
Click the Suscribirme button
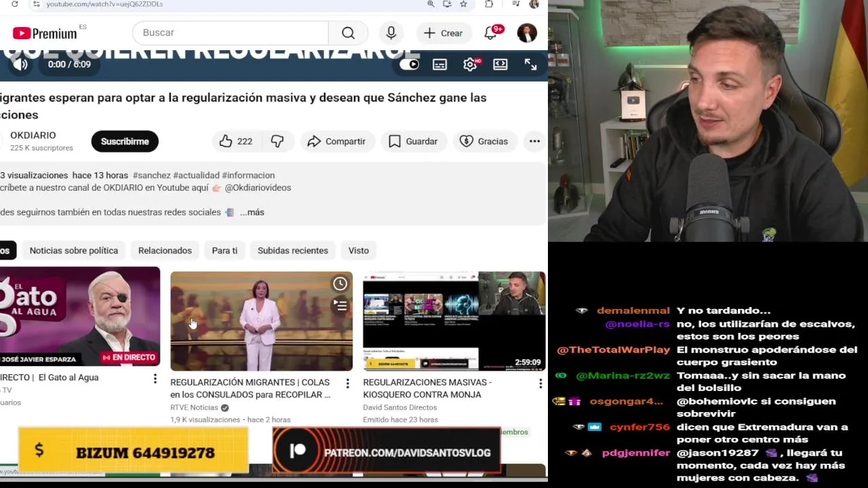point(125,141)
